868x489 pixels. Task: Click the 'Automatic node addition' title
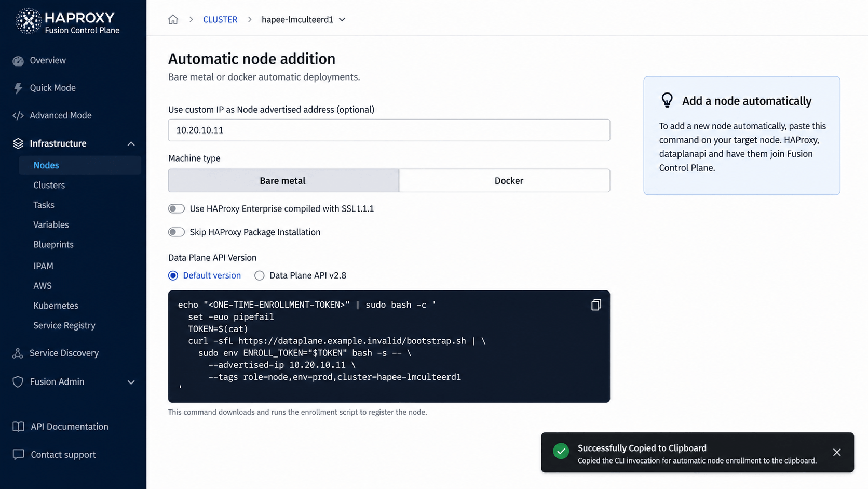[x=252, y=59]
